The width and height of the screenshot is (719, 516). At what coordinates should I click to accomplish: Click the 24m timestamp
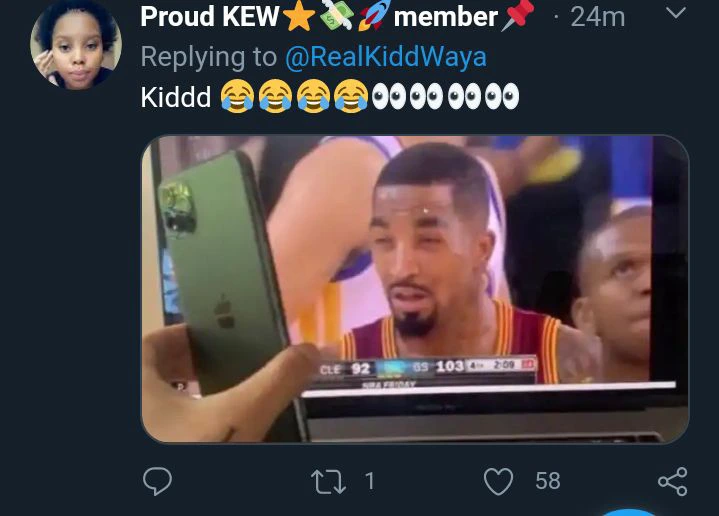597,17
